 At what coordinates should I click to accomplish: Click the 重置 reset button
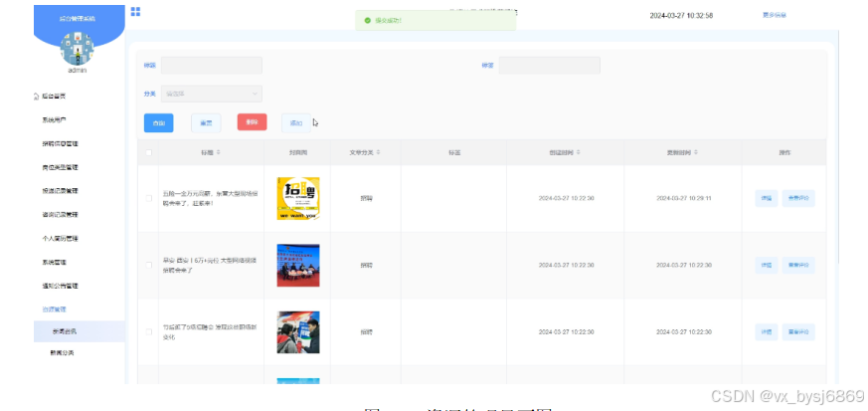point(206,123)
